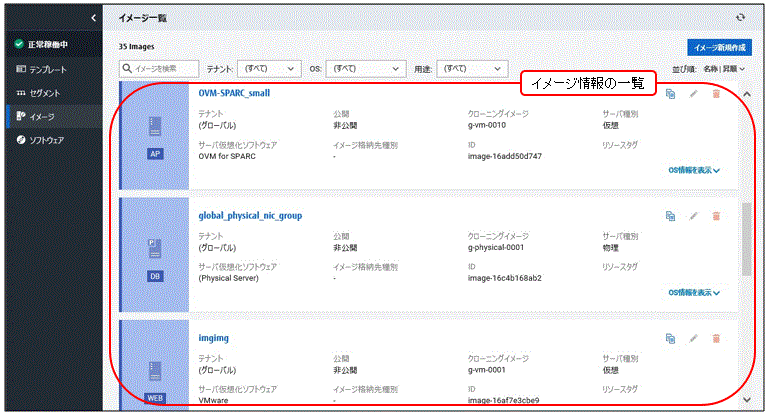Click the refresh icon in the header
The height and width of the screenshot is (417, 770).
[x=741, y=18]
